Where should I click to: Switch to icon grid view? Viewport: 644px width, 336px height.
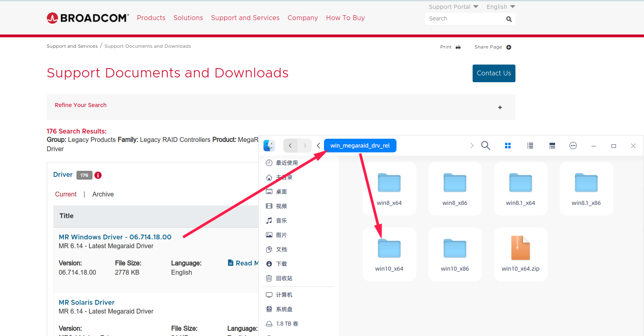(508, 146)
